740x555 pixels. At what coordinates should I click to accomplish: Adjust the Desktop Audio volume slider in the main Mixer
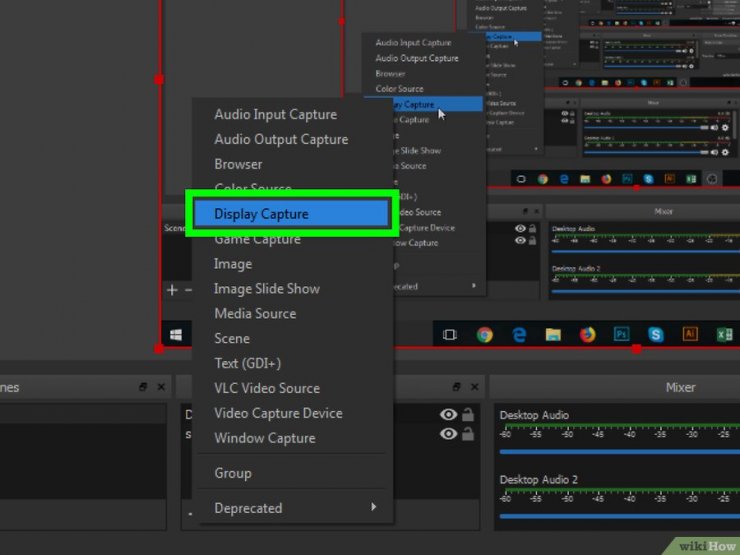coord(620,452)
